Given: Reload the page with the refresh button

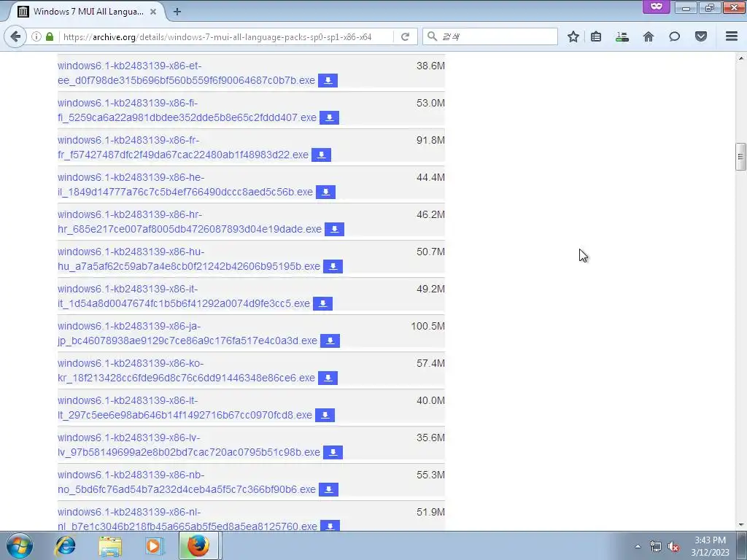Looking at the screenshot, I should [405, 36].
